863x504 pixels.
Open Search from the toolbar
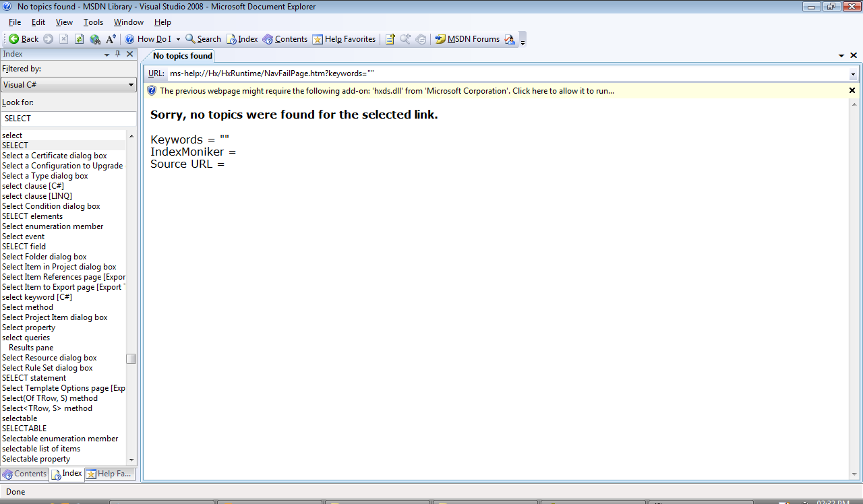click(203, 39)
